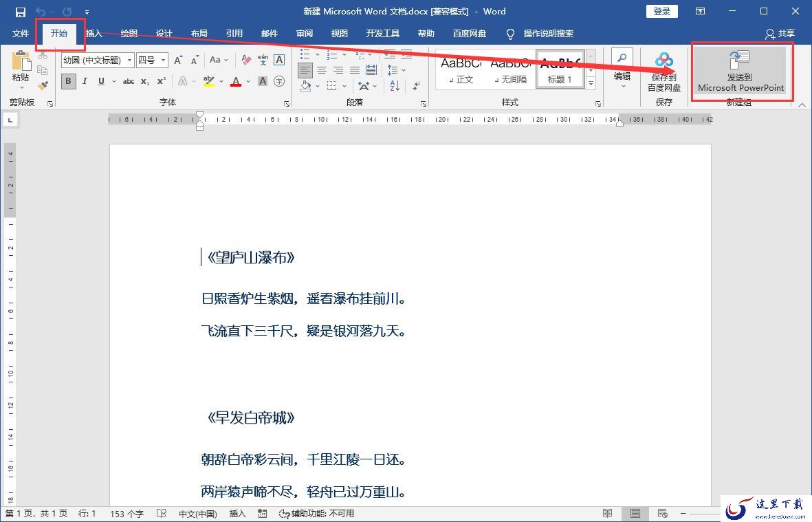Expand the styles gallery more arrow

pyautogui.click(x=591, y=83)
